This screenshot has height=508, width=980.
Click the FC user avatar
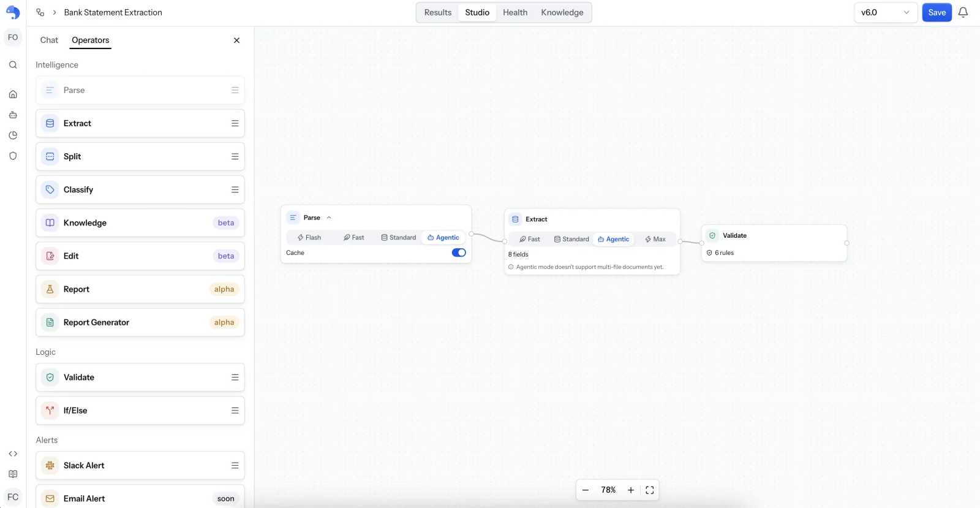coord(13,497)
